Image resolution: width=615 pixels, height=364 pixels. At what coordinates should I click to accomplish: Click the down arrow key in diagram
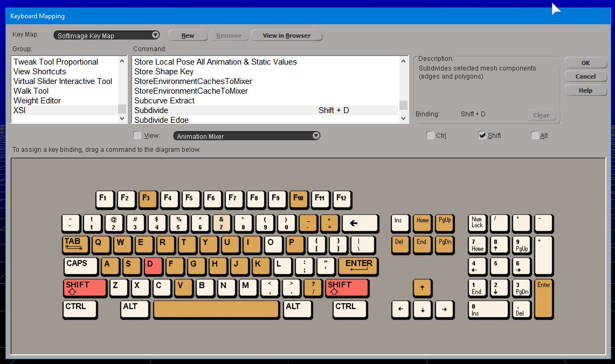423,309
